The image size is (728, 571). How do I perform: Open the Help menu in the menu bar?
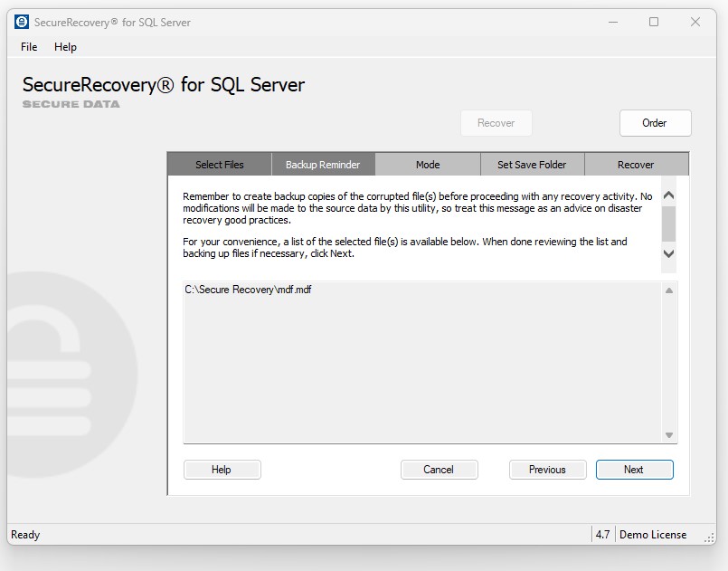pos(65,47)
